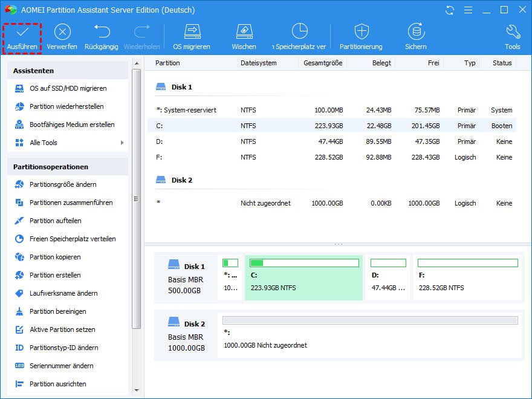Click the refresh icon in title bar
The height and width of the screenshot is (399, 532).
click(449, 10)
